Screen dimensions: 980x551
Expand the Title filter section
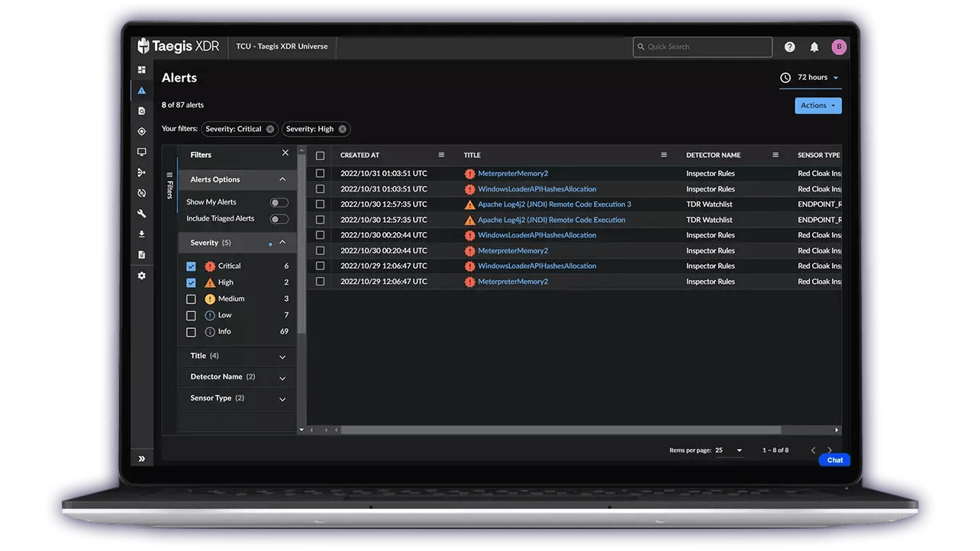pyautogui.click(x=282, y=357)
